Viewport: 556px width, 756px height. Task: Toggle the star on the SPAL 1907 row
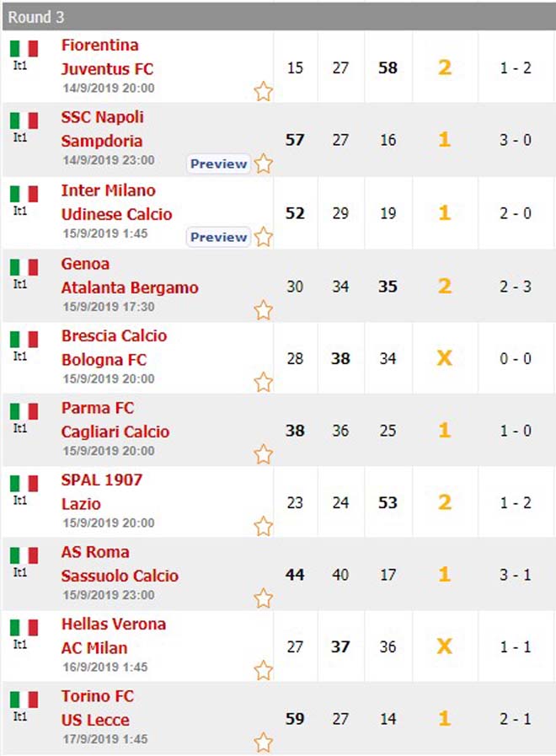coord(263,524)
